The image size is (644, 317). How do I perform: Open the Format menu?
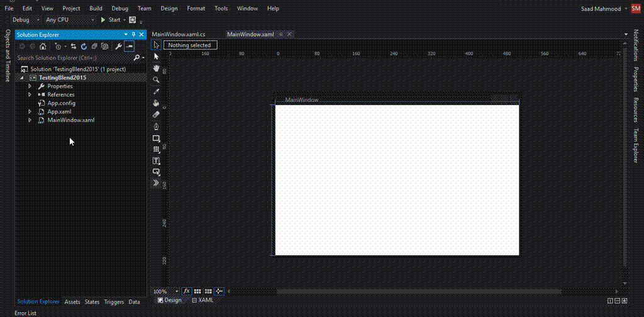click(196, 8)
